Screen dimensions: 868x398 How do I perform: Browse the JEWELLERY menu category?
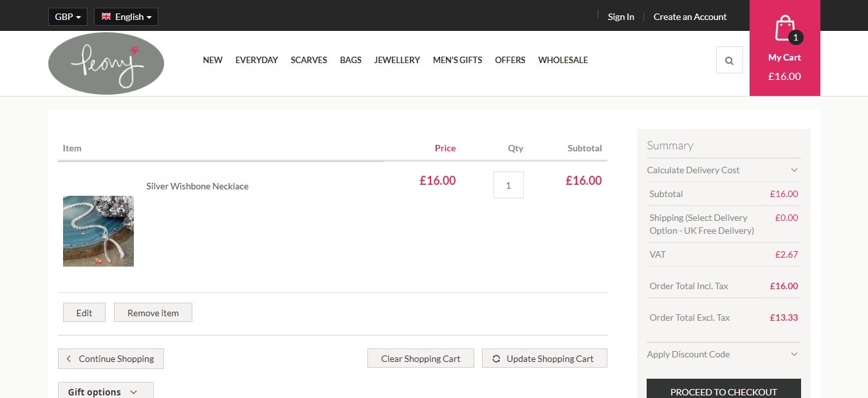tap(397, 60)
